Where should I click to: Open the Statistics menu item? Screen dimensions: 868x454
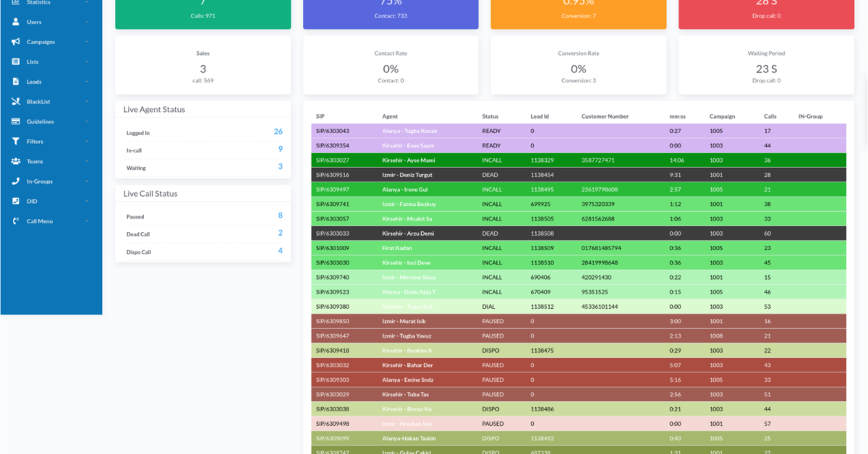point(38,3)
